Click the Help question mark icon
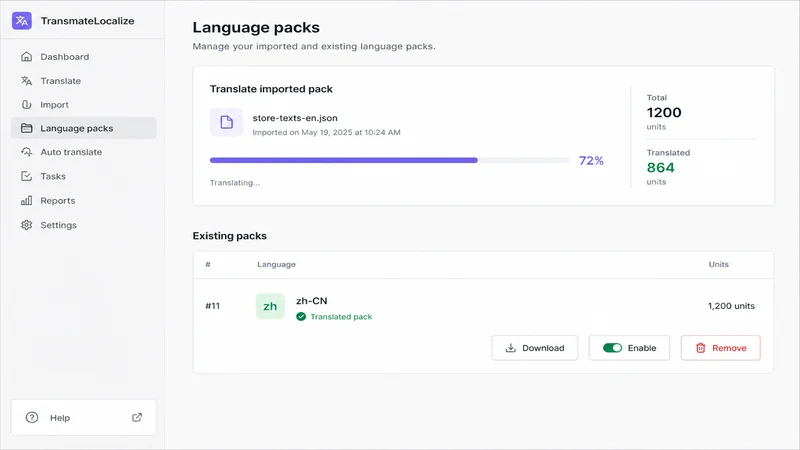 32,417
